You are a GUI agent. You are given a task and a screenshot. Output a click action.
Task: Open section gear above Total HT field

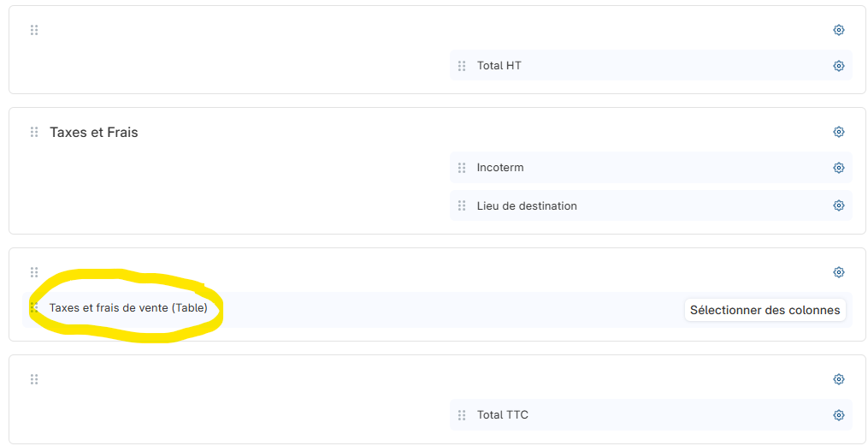pyautogui.click(x=838, y=30)
